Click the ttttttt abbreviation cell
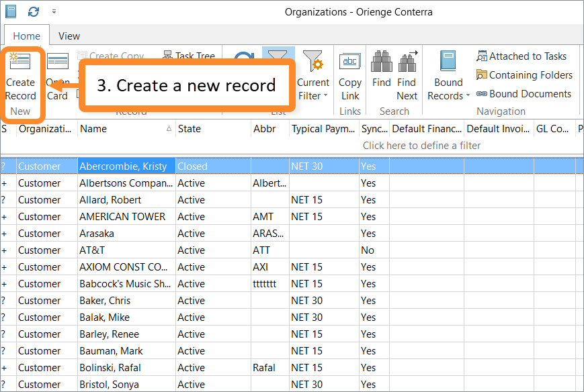This screenshot has width=584, height=392. (270, 283)
